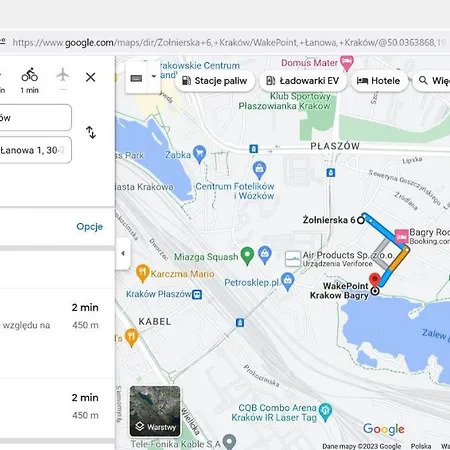The width and height of the screenshot is (450, 450).
Task: Click the Żabka shop pin
Action: coord(199,154)
